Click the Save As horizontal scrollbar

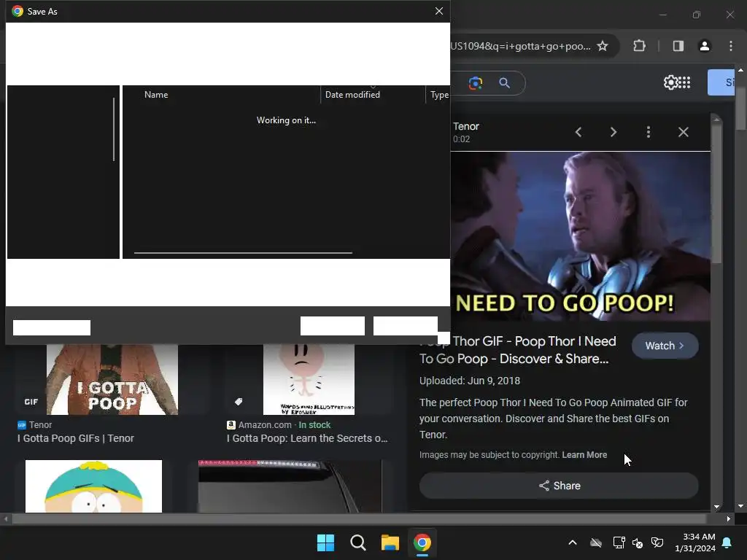(x=243, y=253)
